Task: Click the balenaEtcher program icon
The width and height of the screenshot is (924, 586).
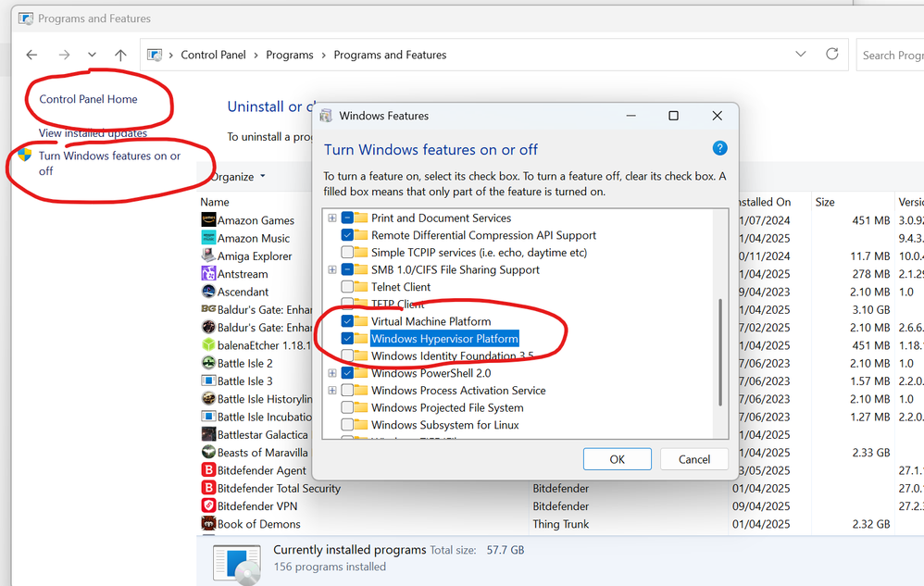Action: click(x=208, y=345)
